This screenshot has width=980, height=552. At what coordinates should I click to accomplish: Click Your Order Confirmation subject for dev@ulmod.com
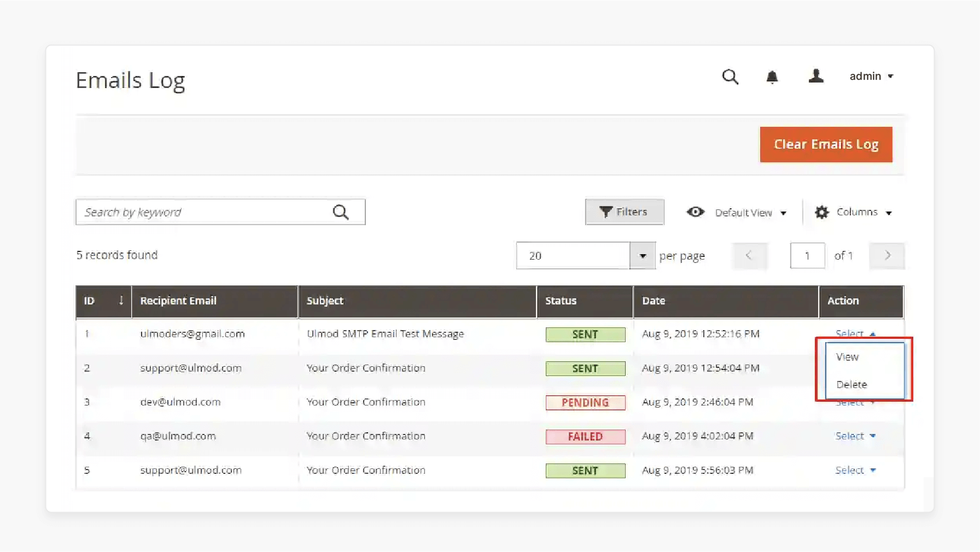click(x=366, y=402)
